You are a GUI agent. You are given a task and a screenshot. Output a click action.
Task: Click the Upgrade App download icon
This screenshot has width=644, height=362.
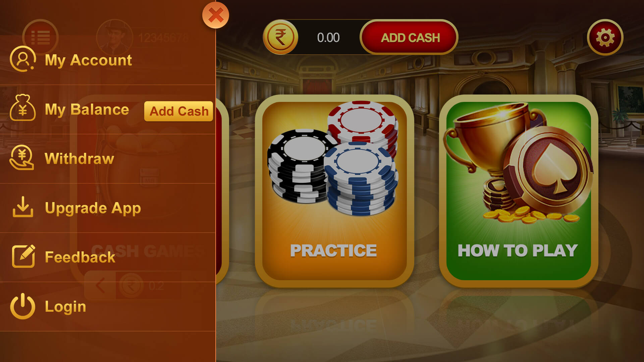(x=23, y=207)
